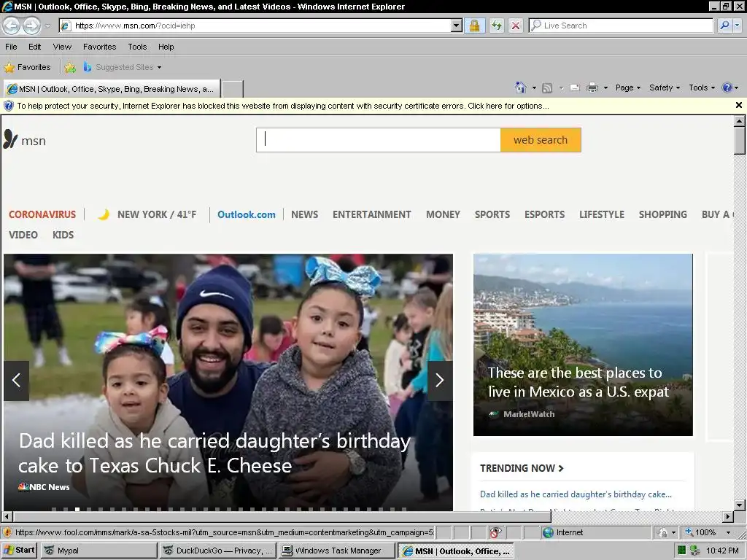
Task: Click the Add to Favorites Bar star icon
Action: tap(70, 67)
